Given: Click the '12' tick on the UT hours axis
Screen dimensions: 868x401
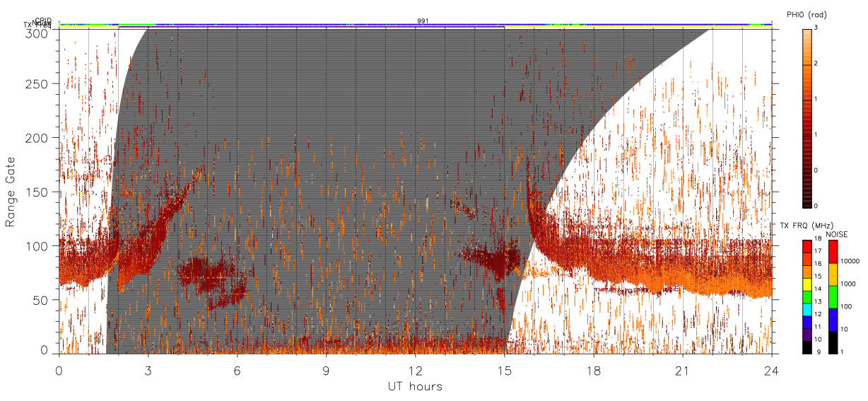Looking at the screenshot, I should 416,370.
